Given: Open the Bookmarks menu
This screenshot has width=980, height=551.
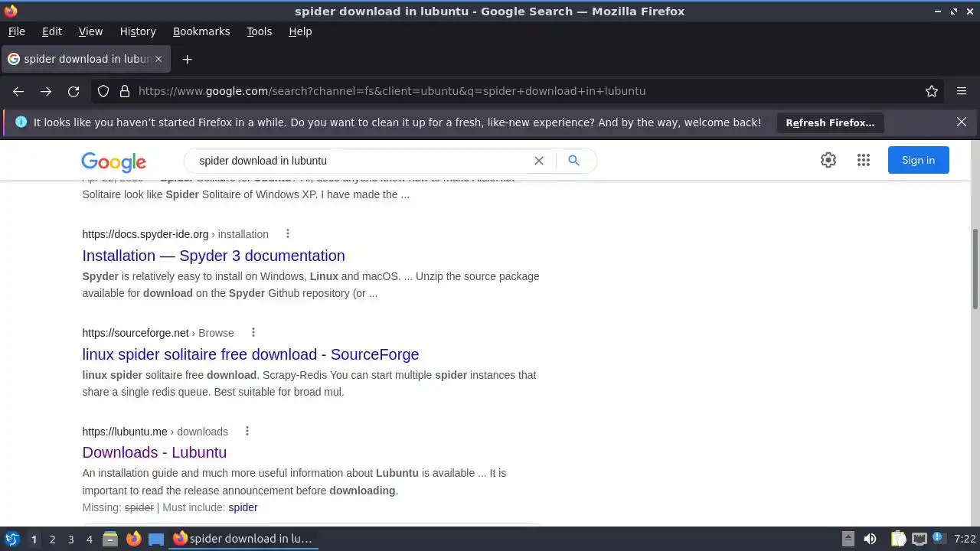Looking at the screenshot, I should [x=201, y=31].
